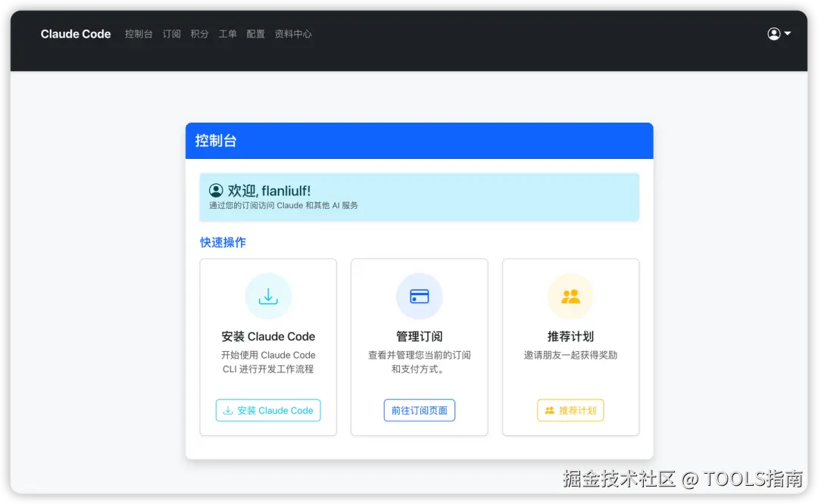Click the 管理订阅 card heading
Viewport: 818px width, 504px height.
tap(420, 336)
